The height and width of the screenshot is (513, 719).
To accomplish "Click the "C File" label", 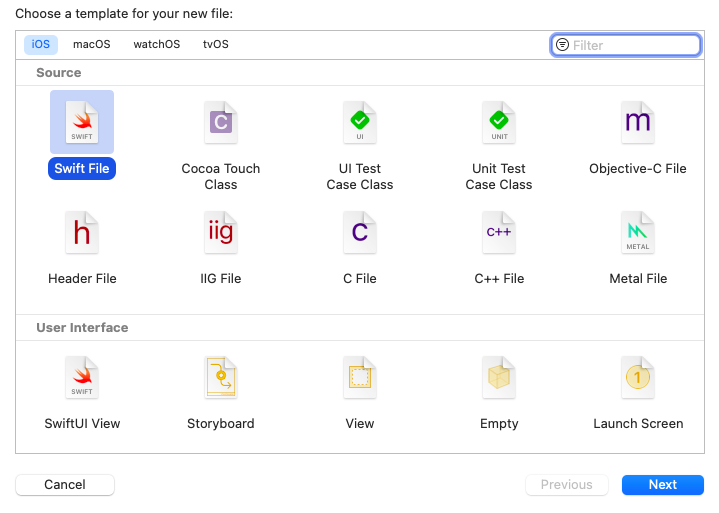I will tap(360, 279).
